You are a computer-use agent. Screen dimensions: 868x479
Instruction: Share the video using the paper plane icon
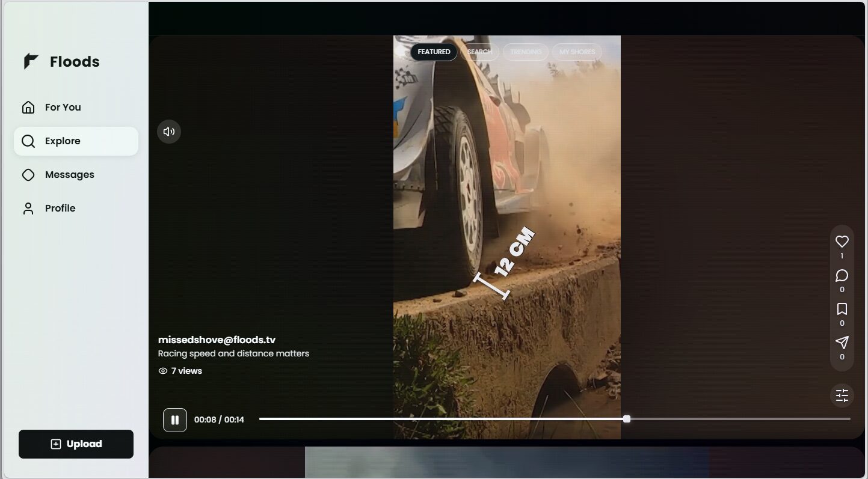pos(842,343)
